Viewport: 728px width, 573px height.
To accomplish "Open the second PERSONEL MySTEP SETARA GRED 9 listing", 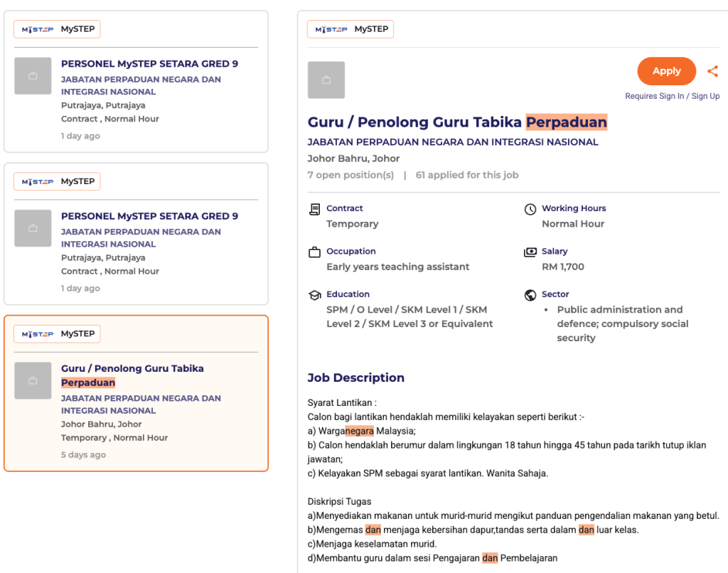I will coord(149,216).
